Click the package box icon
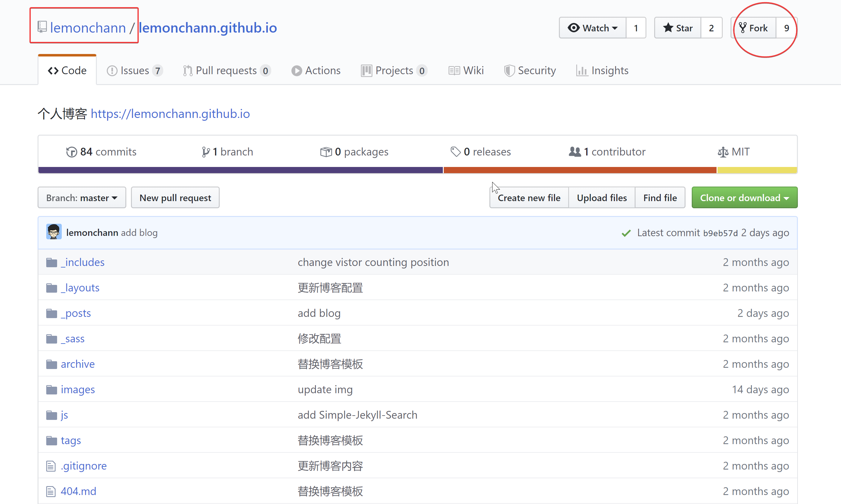The height and width of the screenshot is (504, 841). [x=326, y=152]
